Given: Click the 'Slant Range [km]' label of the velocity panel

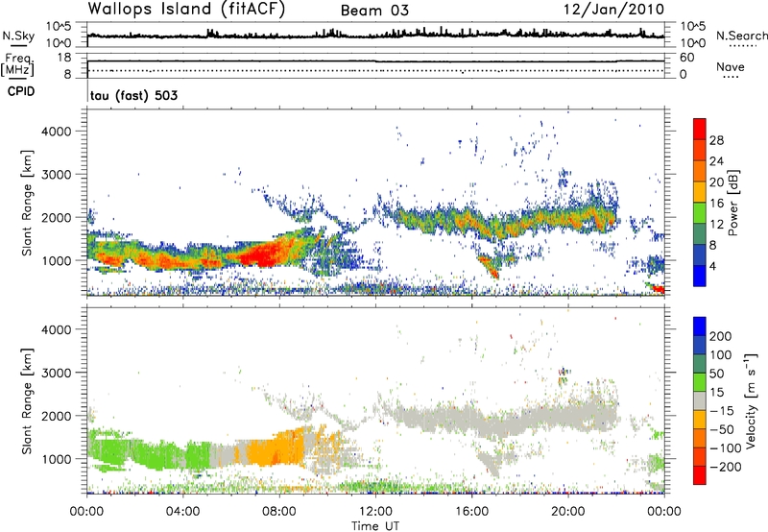Looking at the screenshot, I should pyautogui.click(x=27, y=401).
